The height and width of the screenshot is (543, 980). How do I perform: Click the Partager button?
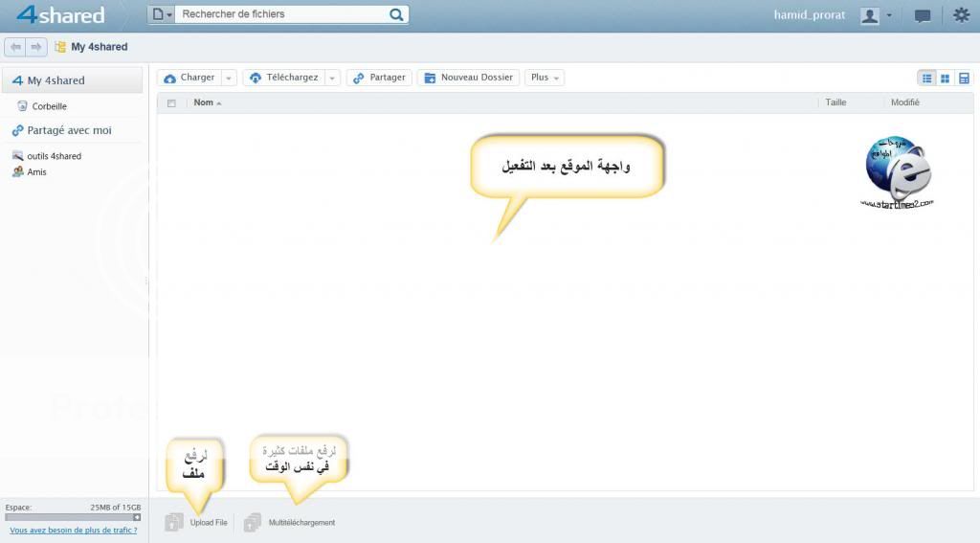point(379,78)
